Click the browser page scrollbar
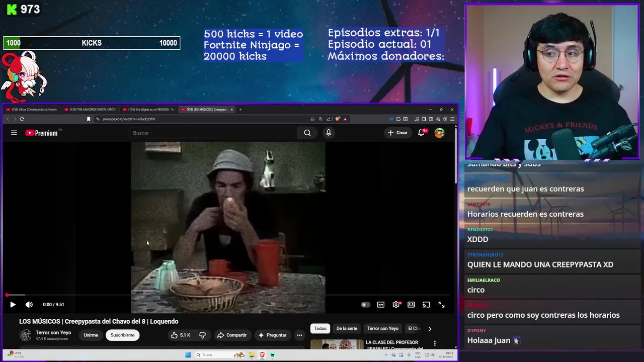Viewport: 644px width, 362px height. 455,156
